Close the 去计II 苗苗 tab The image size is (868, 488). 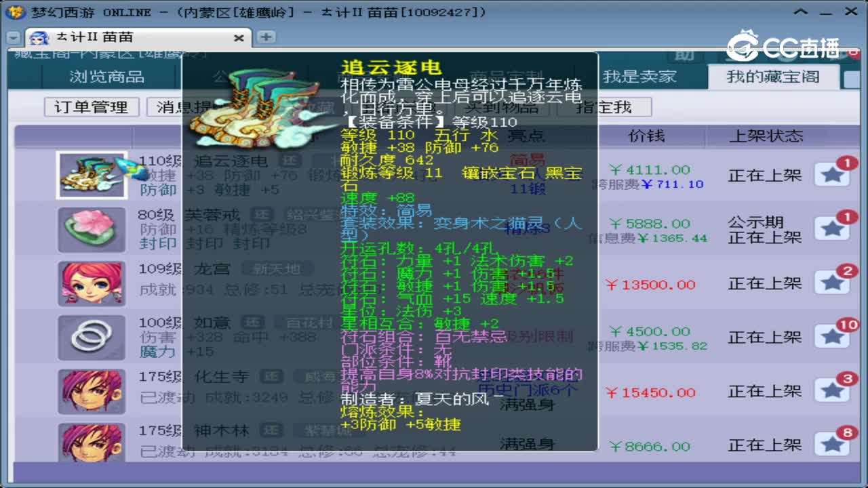click(x=239, y=38)
